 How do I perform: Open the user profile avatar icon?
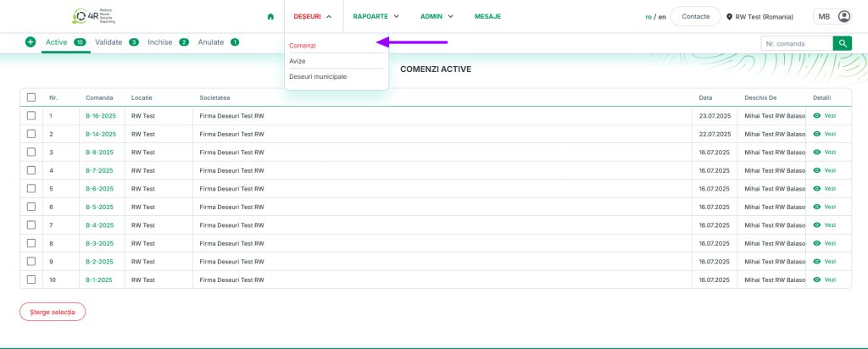tap(843, 16)
